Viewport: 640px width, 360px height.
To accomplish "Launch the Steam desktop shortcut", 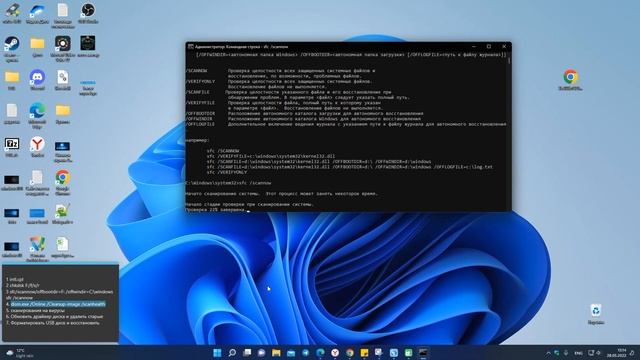I will tap(12, 47).
